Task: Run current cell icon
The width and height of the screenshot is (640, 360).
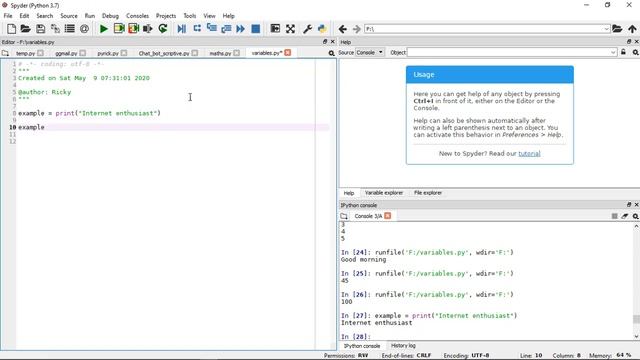Action: (x=119, y=29)
